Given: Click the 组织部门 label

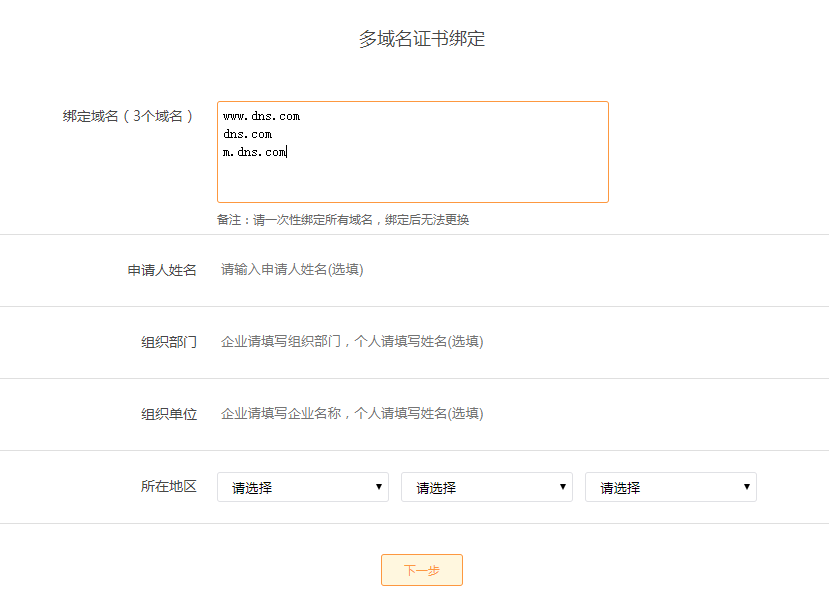Looking at the screenshot, I should [x=169, y=342].
